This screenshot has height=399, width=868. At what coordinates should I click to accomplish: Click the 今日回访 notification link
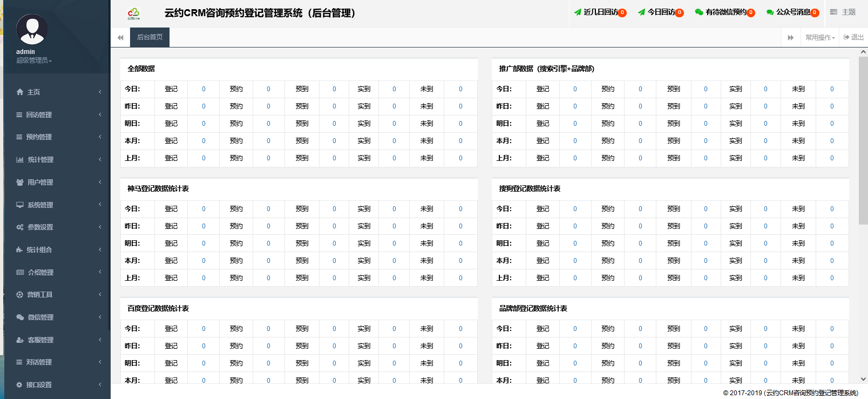(x=660, y=12)
